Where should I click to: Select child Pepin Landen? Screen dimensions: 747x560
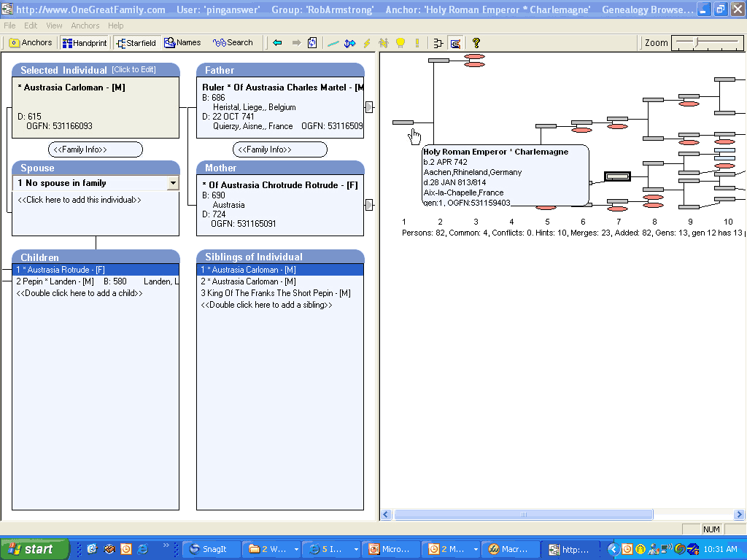[96, 281]
